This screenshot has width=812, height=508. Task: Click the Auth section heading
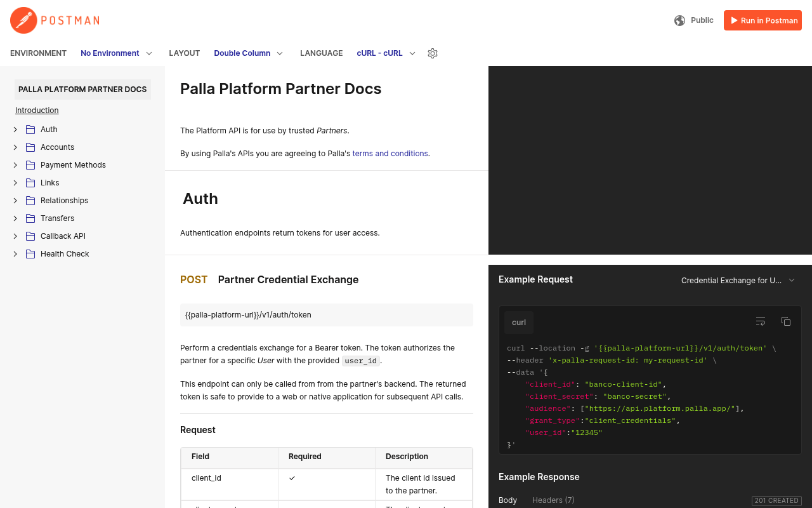(x=200, y=199)
